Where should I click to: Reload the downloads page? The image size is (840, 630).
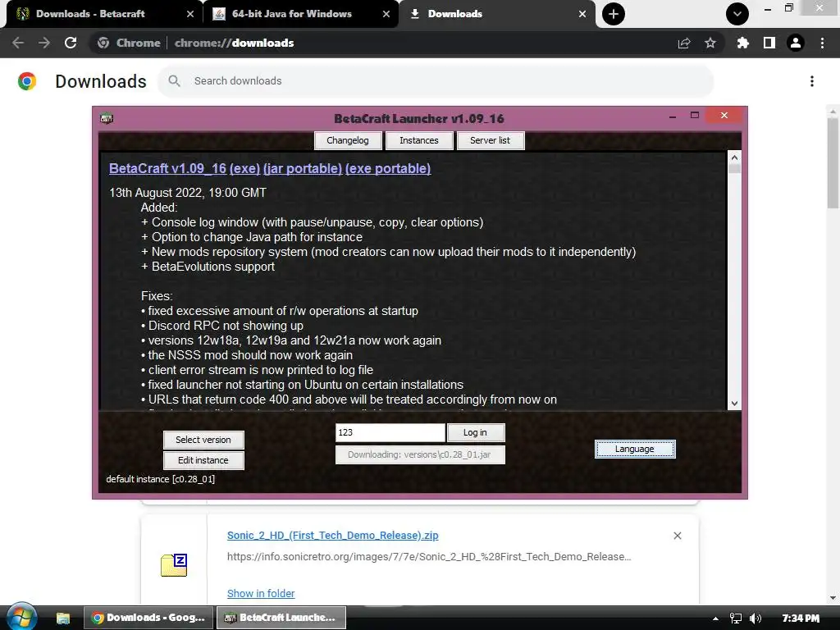71,43
